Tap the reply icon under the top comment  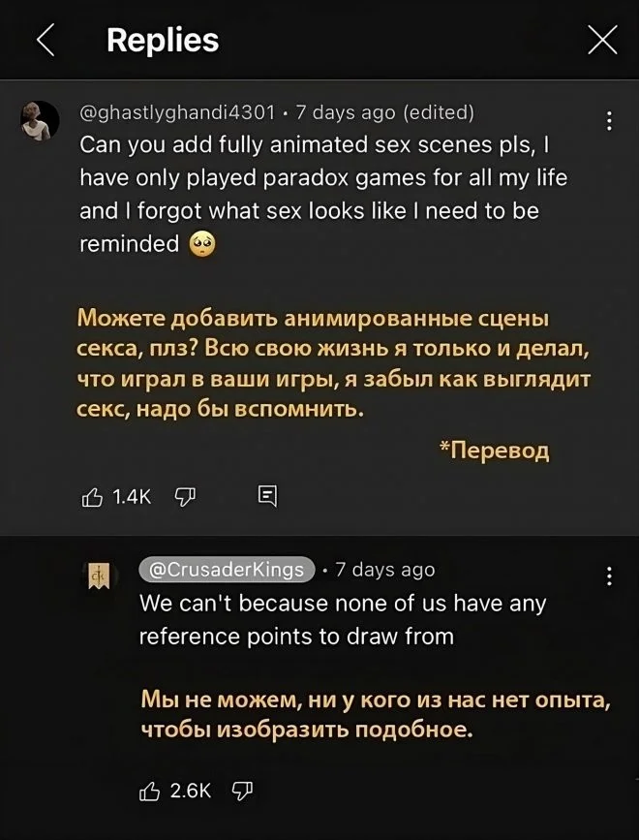point(267,497)
